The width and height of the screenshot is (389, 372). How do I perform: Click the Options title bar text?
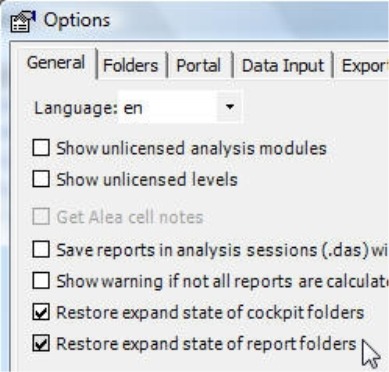click(77, 21)
